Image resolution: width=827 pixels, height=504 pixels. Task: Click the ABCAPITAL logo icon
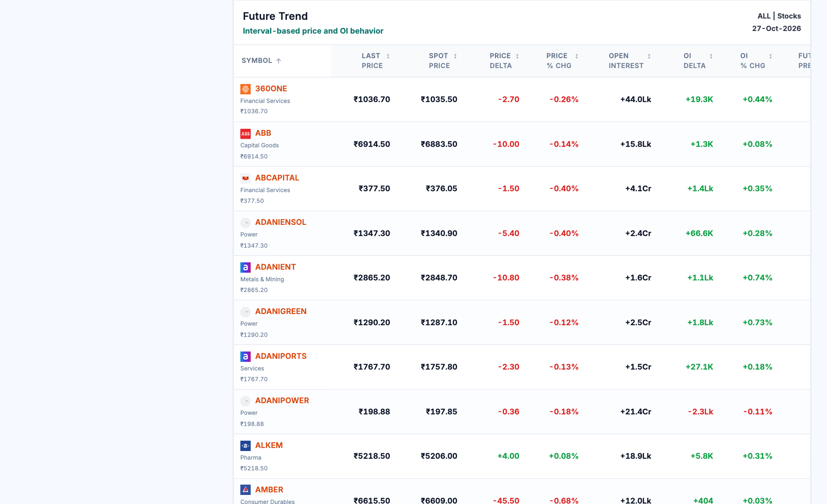(246, 178)
